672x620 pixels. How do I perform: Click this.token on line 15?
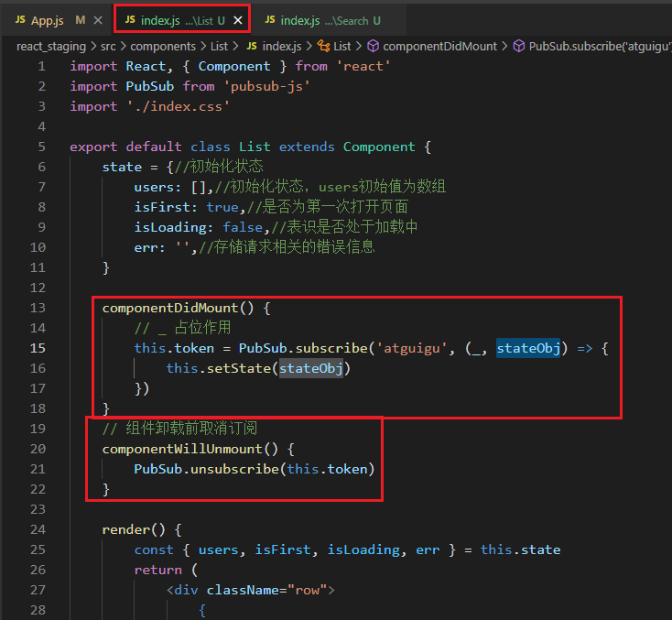pyautogui.click(x=174, y=348)
